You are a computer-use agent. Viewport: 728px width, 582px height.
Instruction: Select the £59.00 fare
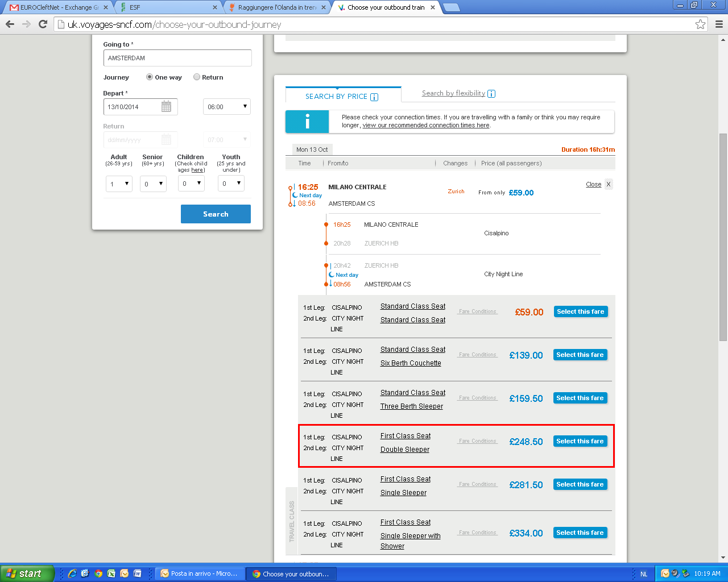[580, 311]
